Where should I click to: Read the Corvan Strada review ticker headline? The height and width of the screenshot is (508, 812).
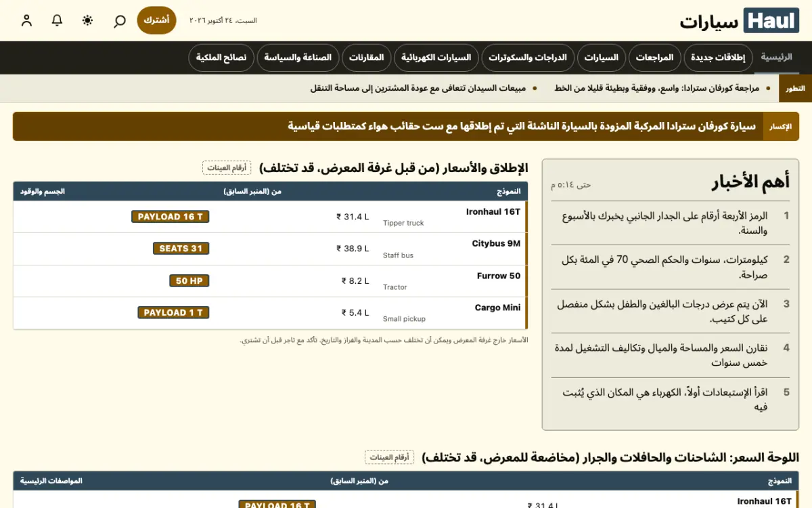click(656, 88)
